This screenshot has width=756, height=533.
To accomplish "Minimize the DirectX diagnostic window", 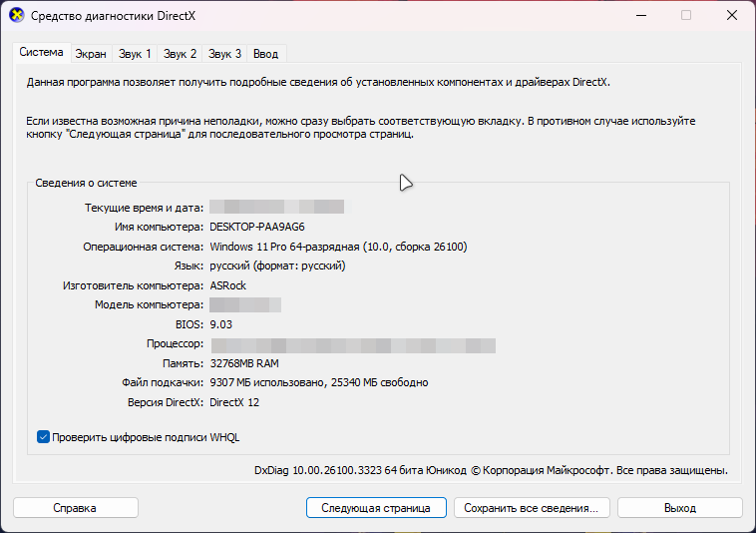I will [641, 15].
